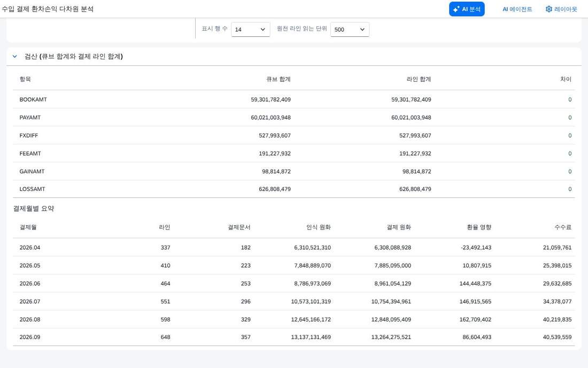Select the 2026.09 payment month cell
The image size is (588, 368).
pos(29,337)
